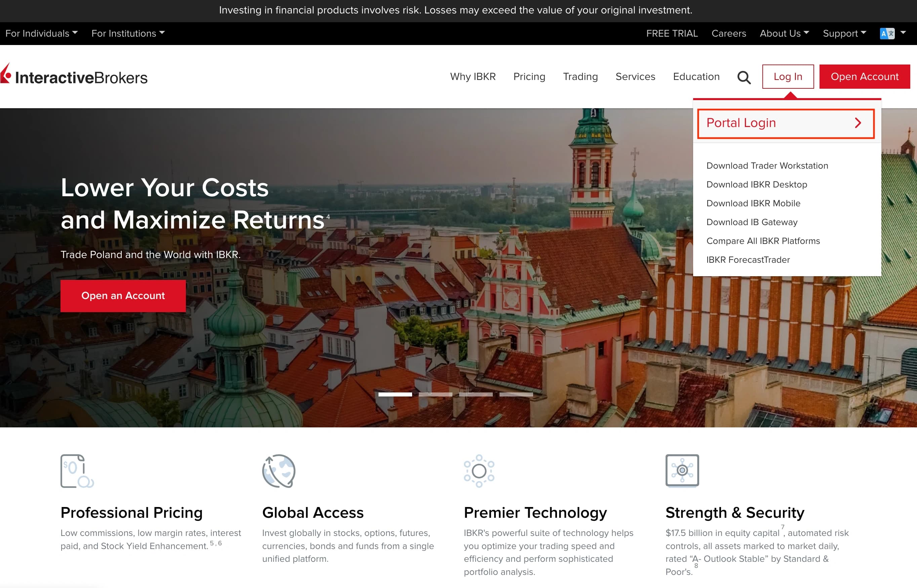Jump to the second carousel slide indicator
Viewport: 917px width, 588px height.
pyautogui.click(x=435, y=394)
